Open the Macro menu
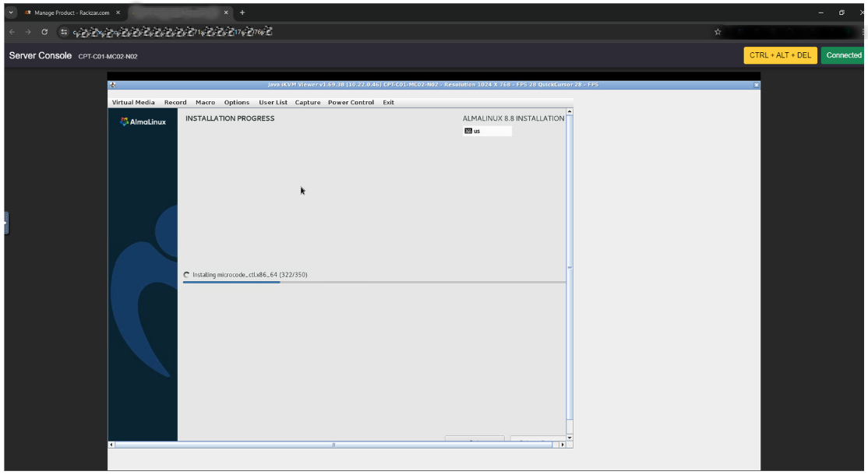 click(205, 102)
